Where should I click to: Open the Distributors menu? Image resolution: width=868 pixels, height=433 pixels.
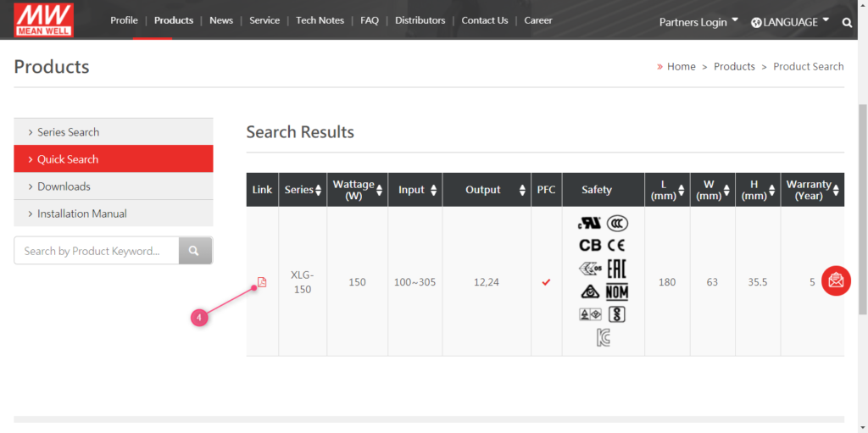[x=420, y=20]
